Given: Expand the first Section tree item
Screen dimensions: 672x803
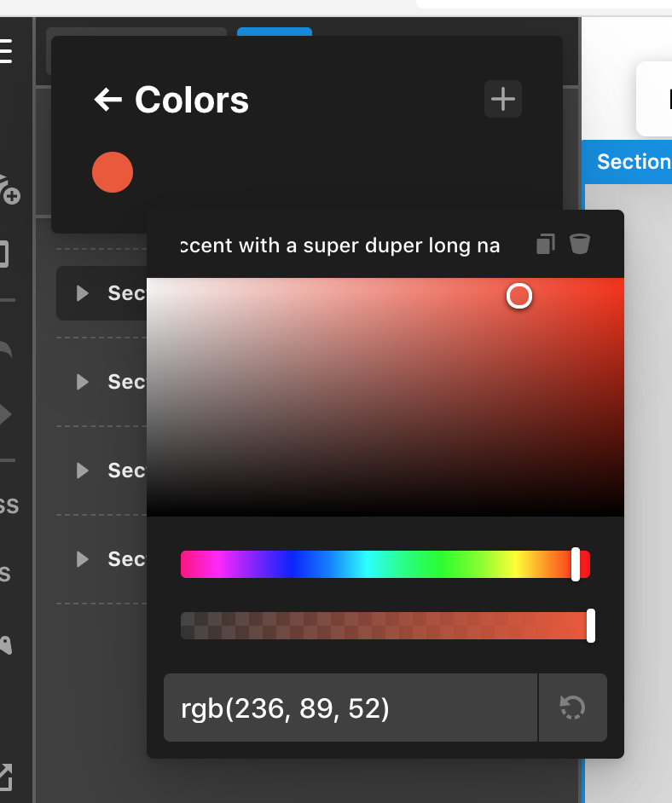Looking at the screenshot, I should pyautogui.click(x=83, y=293).
